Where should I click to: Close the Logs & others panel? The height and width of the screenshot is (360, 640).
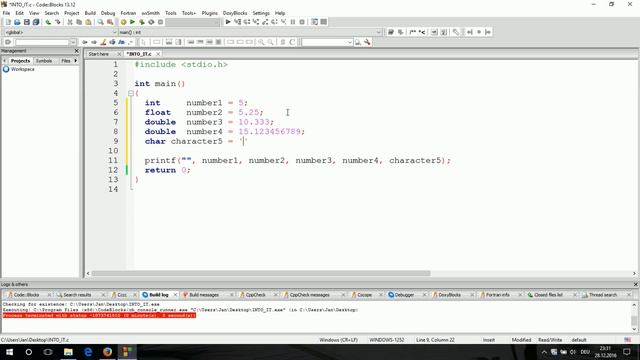636,284
